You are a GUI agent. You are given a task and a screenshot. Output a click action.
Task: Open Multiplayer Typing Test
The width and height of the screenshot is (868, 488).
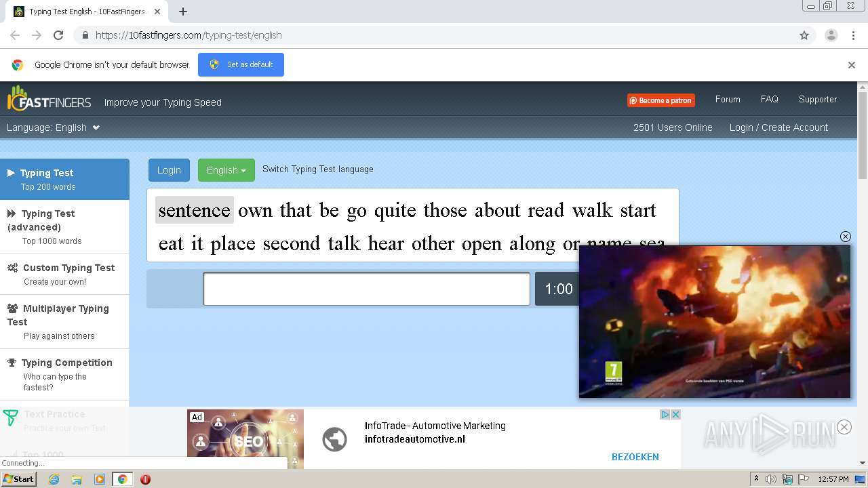tap(64, 322)
